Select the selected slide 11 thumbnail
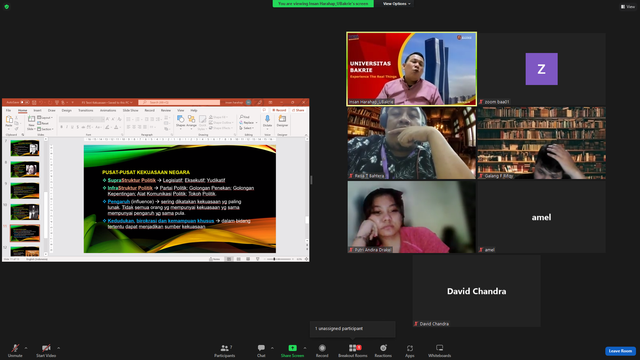Viewport: 640px width, 360px height. [x=25, y=233]
